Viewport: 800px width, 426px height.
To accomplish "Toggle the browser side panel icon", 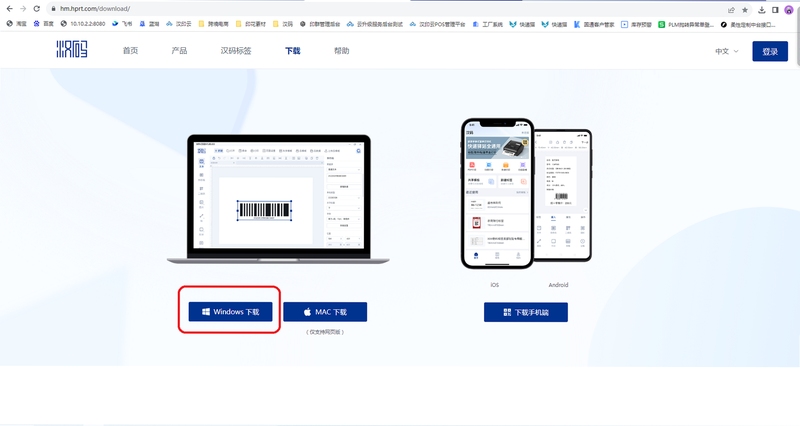I will tap(775, 10).
